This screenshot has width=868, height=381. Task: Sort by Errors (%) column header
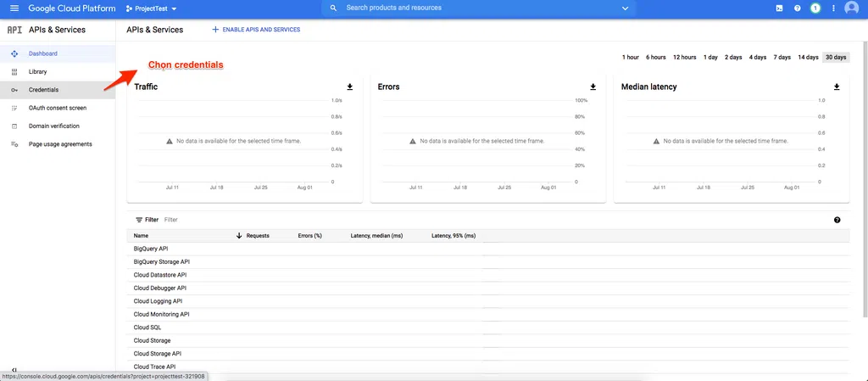coord(310,236)
